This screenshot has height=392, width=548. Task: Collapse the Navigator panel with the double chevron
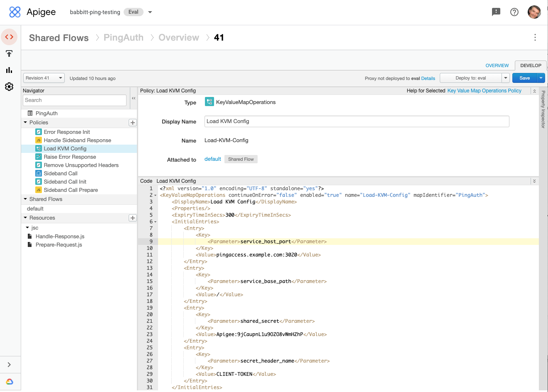133,99
